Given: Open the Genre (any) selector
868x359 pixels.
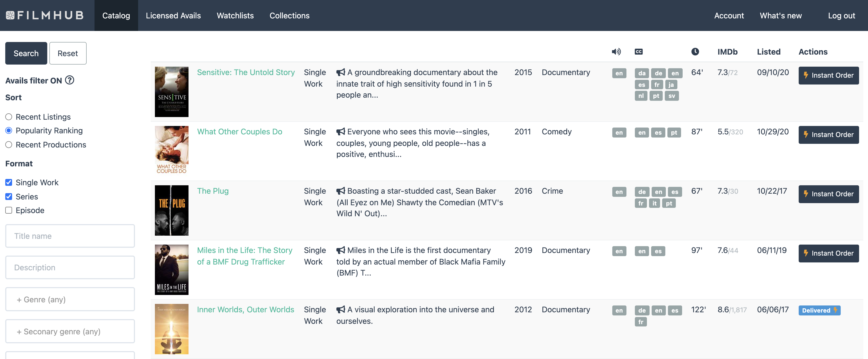Looking at the screenshot, I should 70,299.
